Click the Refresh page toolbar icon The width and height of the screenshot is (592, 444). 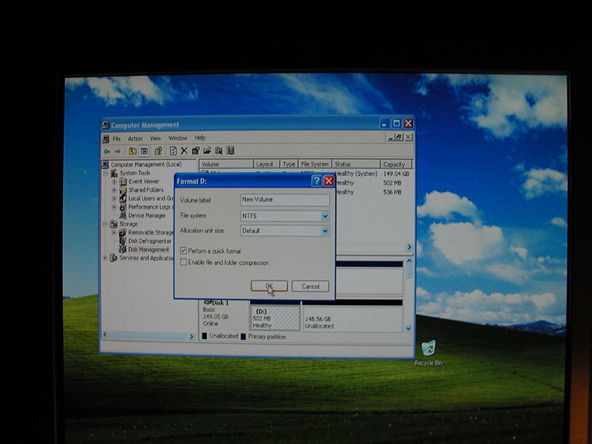[x=173, y=151]
